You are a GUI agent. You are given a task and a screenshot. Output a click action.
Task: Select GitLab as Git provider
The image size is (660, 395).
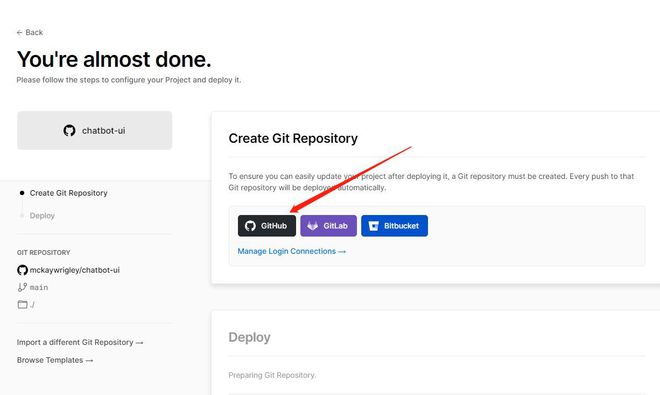pyautogui.click(x=328, y=226)
